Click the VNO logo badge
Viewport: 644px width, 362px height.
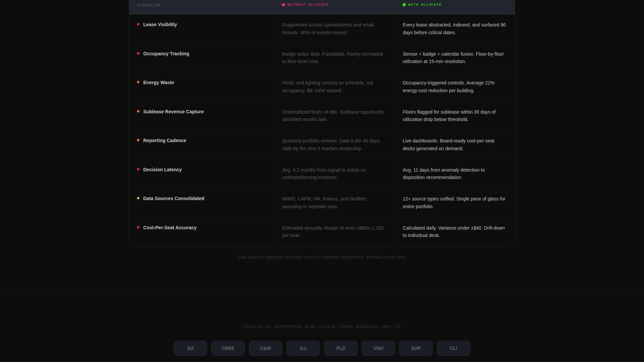(378, 348)
